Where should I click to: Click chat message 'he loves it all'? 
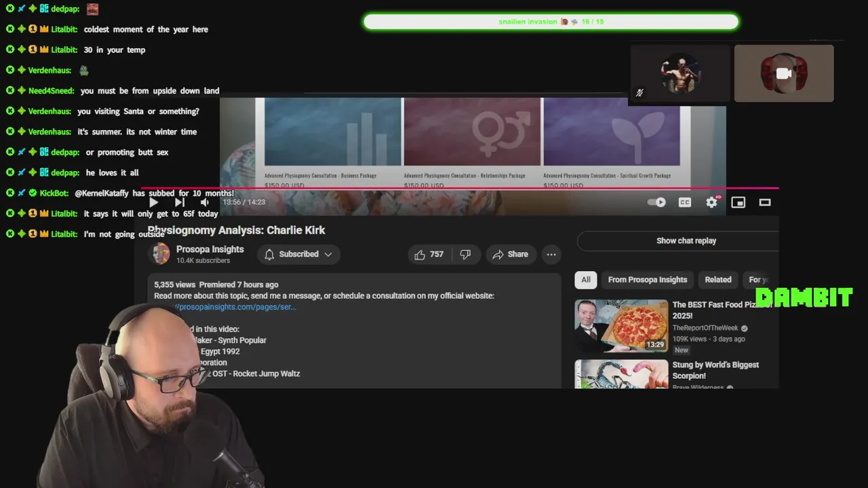[x=113, y=173]
